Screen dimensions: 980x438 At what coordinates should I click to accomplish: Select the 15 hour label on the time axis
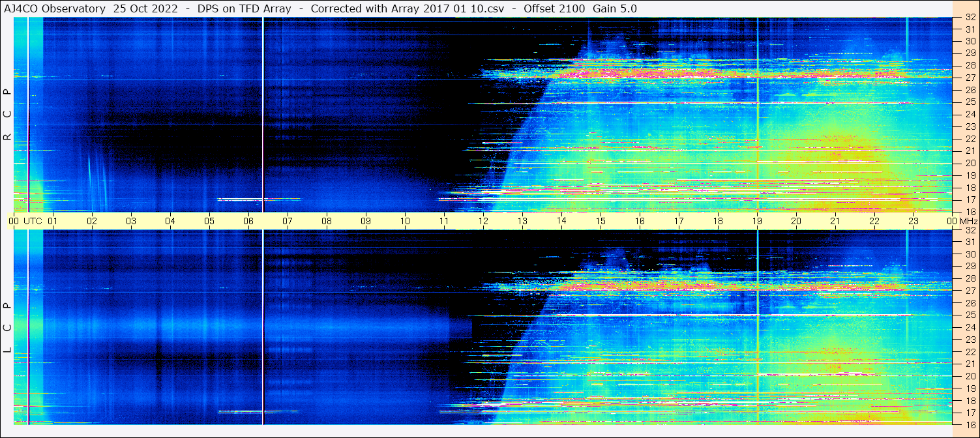pyautogui.click(x=601, y=221)
